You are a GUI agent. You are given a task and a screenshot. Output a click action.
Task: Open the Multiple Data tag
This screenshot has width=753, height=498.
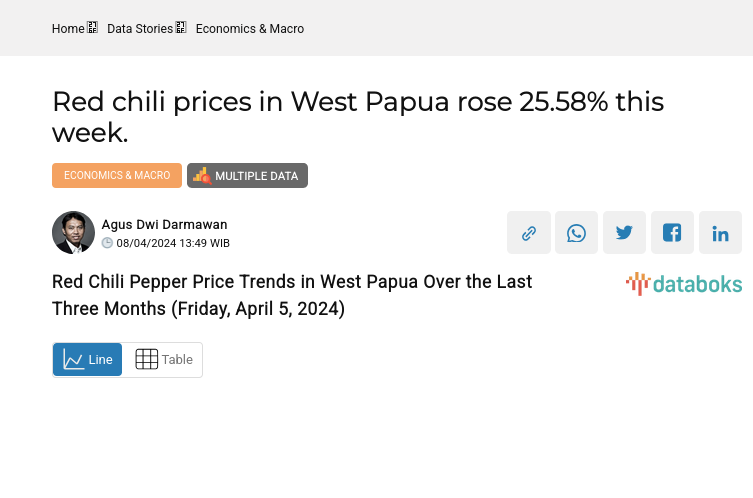point(247,176)
